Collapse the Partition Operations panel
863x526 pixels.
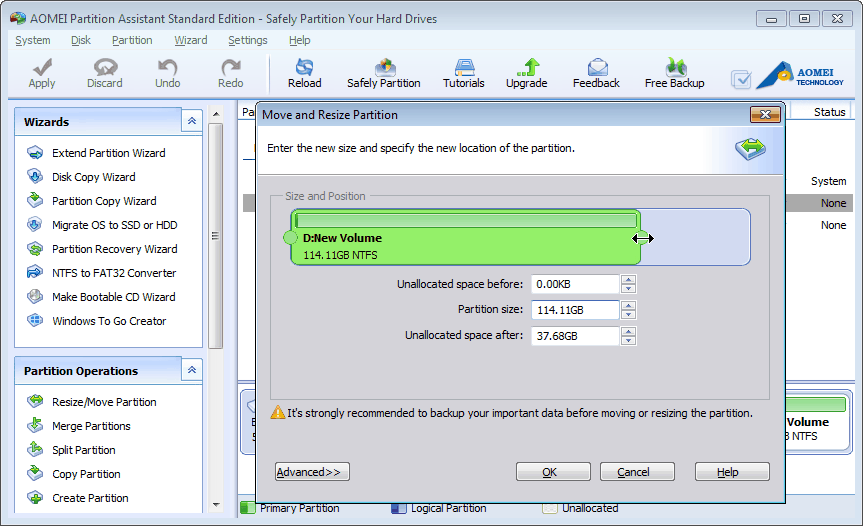(192, 370)
